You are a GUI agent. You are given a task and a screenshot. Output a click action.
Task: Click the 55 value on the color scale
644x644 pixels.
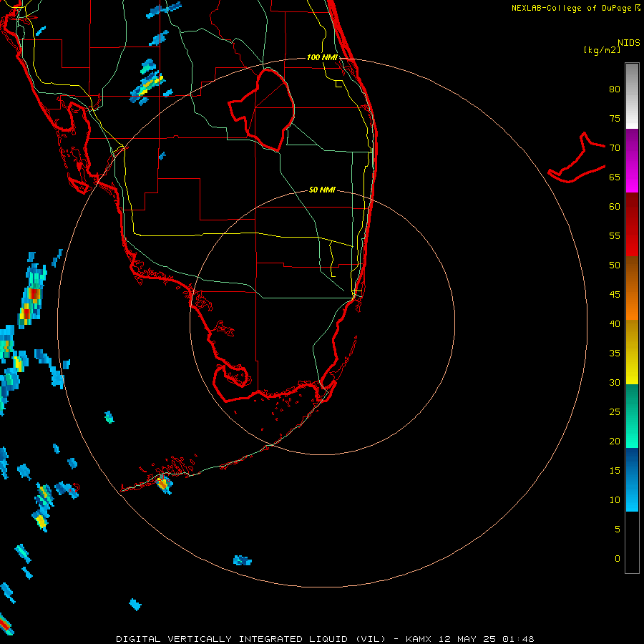(615, 235)
